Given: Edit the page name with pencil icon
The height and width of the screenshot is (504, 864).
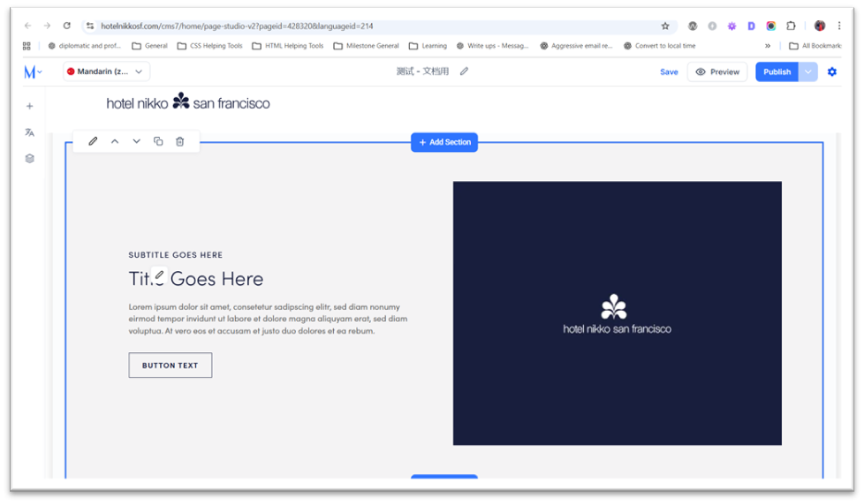Looking at the screenshot, I should click(x=465, y=71).
